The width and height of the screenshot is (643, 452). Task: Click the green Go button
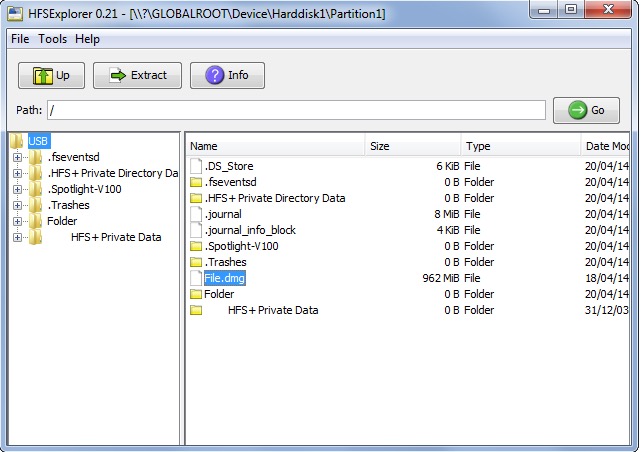(x=586, y=110)
